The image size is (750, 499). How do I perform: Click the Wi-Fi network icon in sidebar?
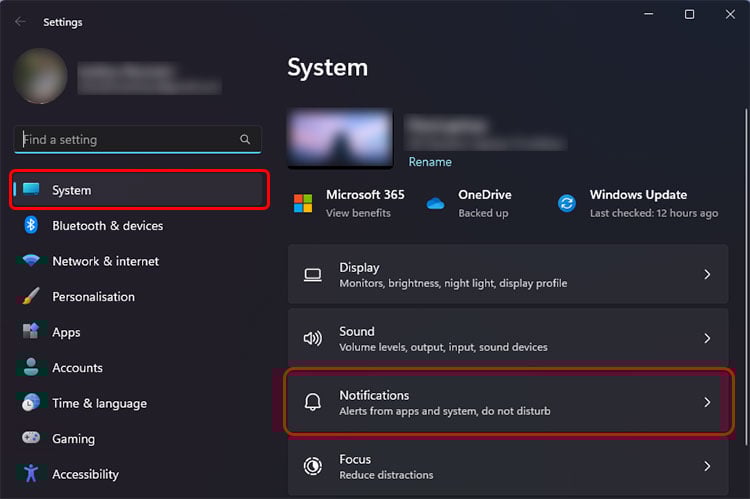pyautogui.click(x=31, y=261)
